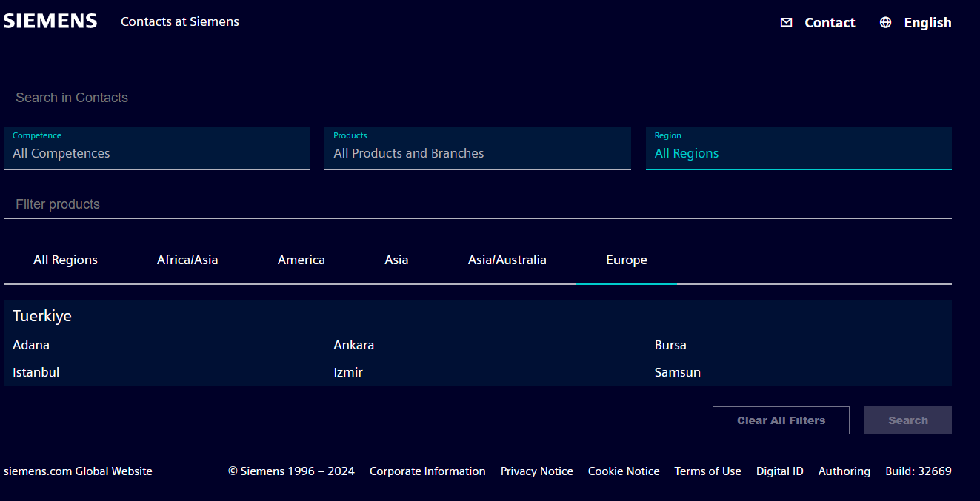Screen dimensions: 980x501
Task: Select the Europe tab
Action: [626, 260]
